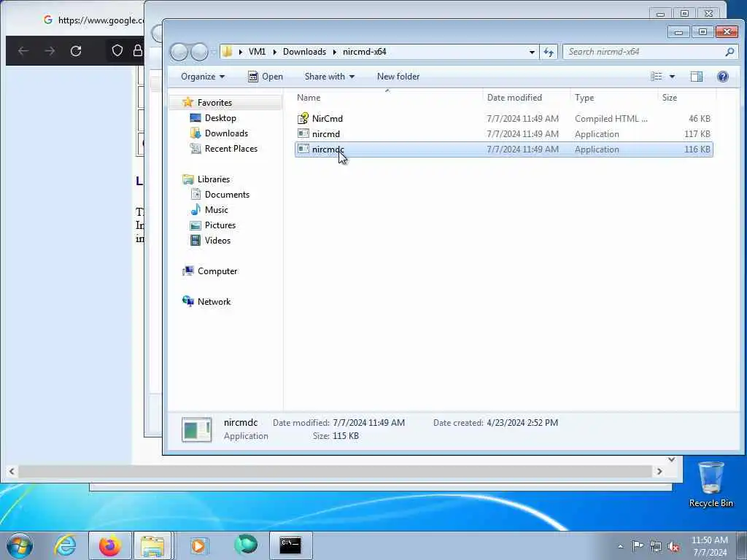Image resolution: width=747 pixels, height=560 pixels.
Task: Click nircmdc thumbnail in details pane
Action: click(x=197, y=429)
